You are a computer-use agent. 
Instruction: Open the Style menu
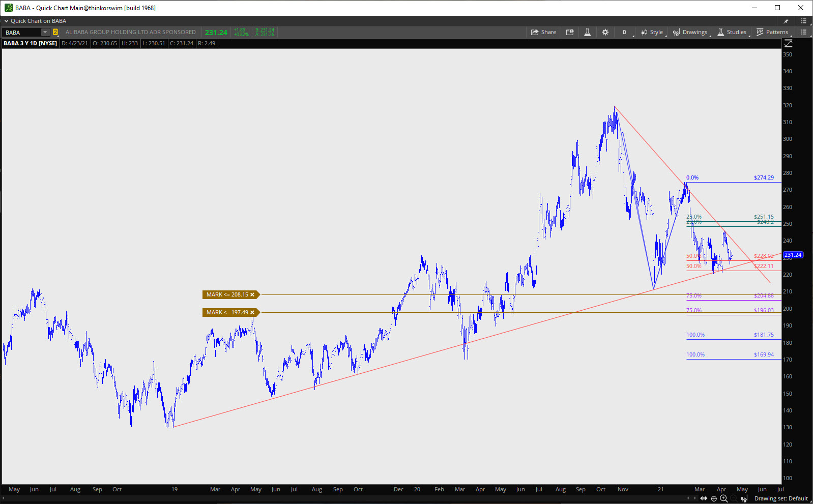[652, 32]
